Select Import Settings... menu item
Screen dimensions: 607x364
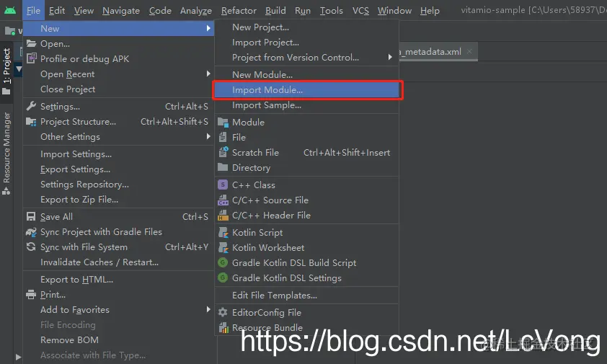118,154
